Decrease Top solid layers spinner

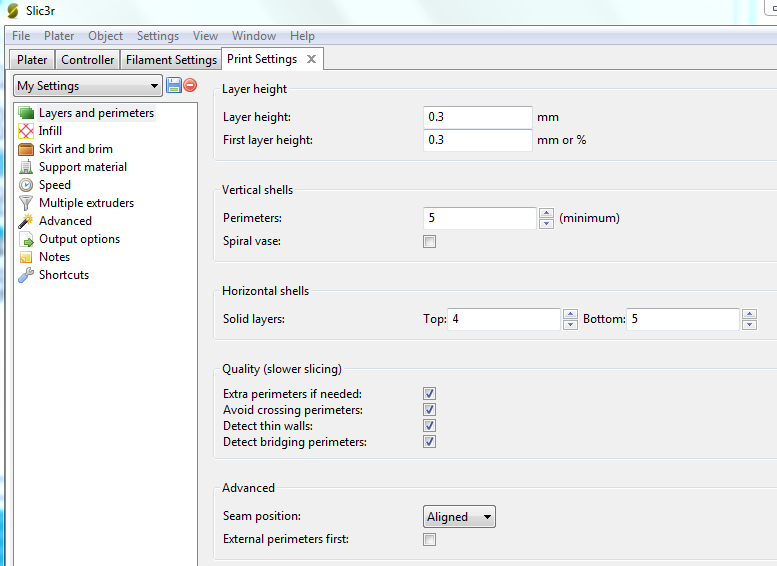[570, 325]
